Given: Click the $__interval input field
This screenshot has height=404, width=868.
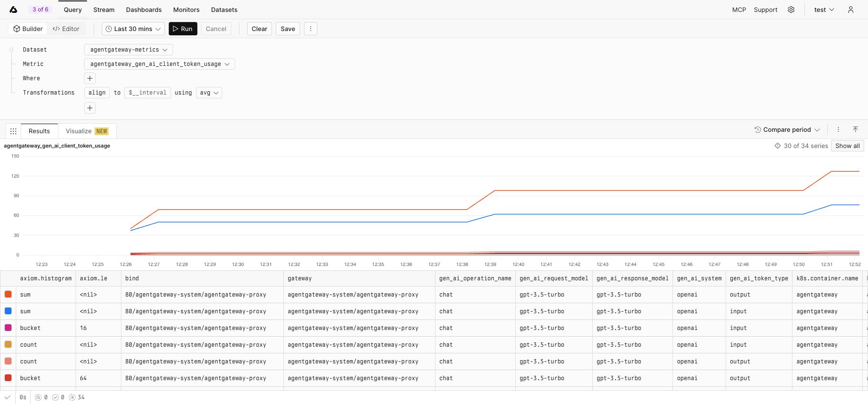Looking at the screenshot, I should 148,93.
